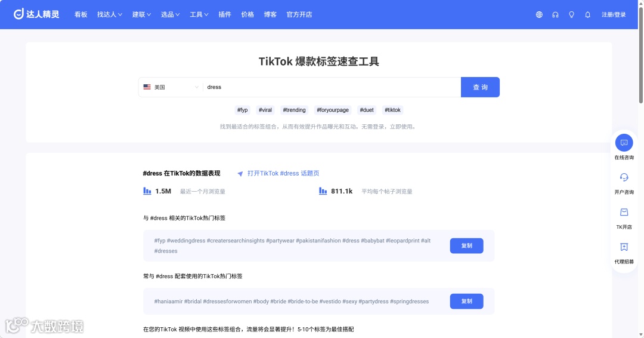
Task: Open the language globe icon
Action: 539,15
